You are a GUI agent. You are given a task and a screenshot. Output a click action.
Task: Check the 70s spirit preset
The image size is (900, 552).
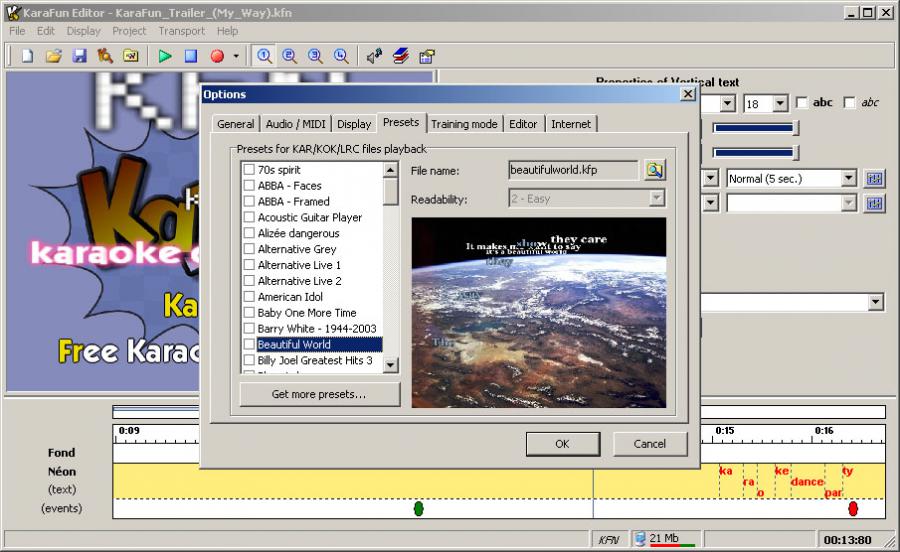click(x=249, y=170)
